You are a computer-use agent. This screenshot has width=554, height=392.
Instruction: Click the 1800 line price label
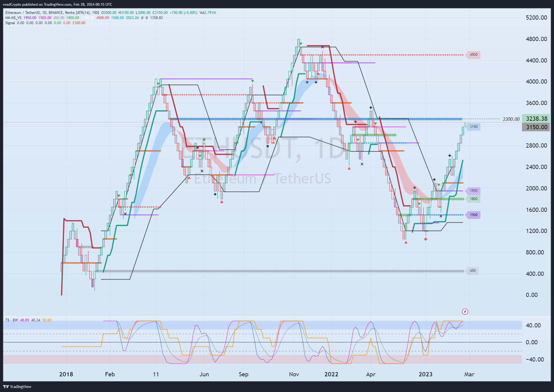[473, 199]
